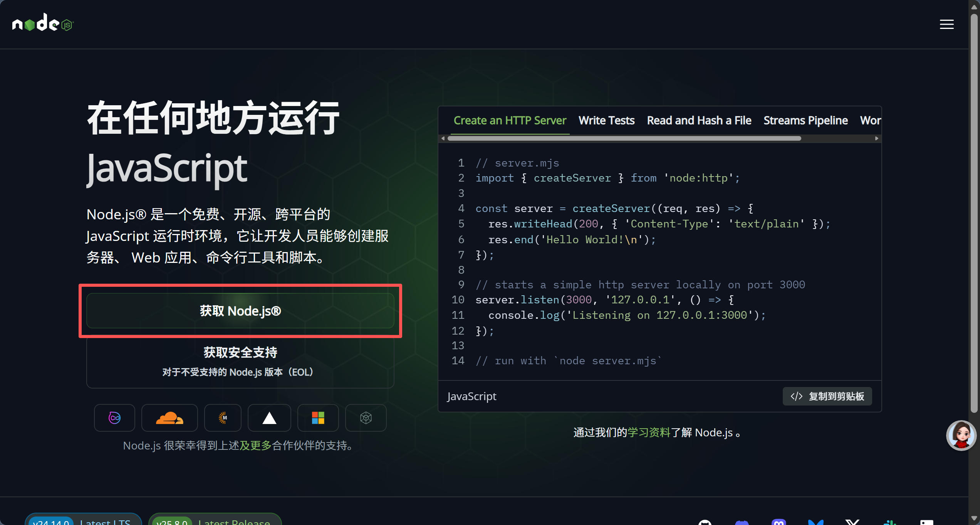Follow the 学习资料 link
Viewport: 980px width, 525px height.
tap(649, 432)
